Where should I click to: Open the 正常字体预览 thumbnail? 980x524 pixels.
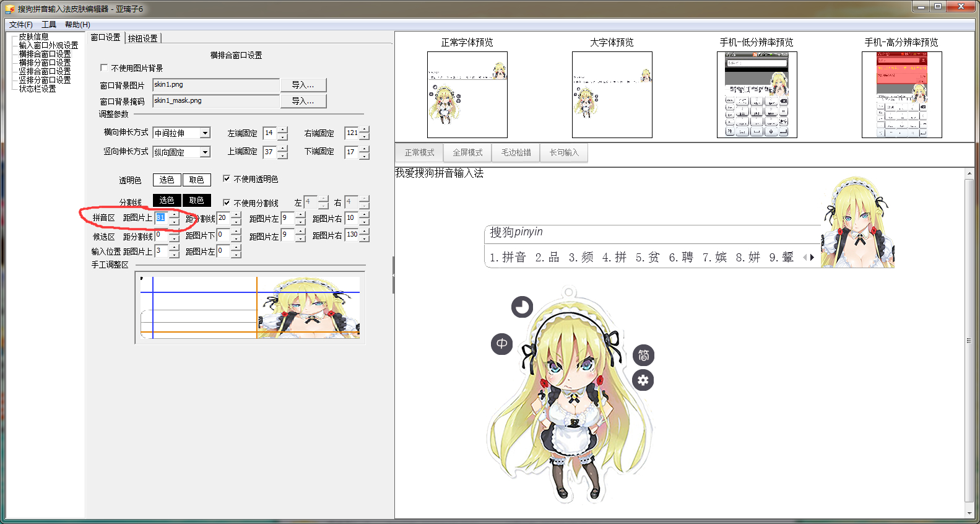(467, 95)
